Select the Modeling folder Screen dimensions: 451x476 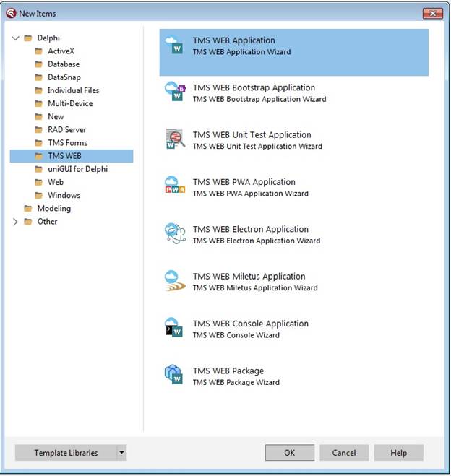[53, 209]
